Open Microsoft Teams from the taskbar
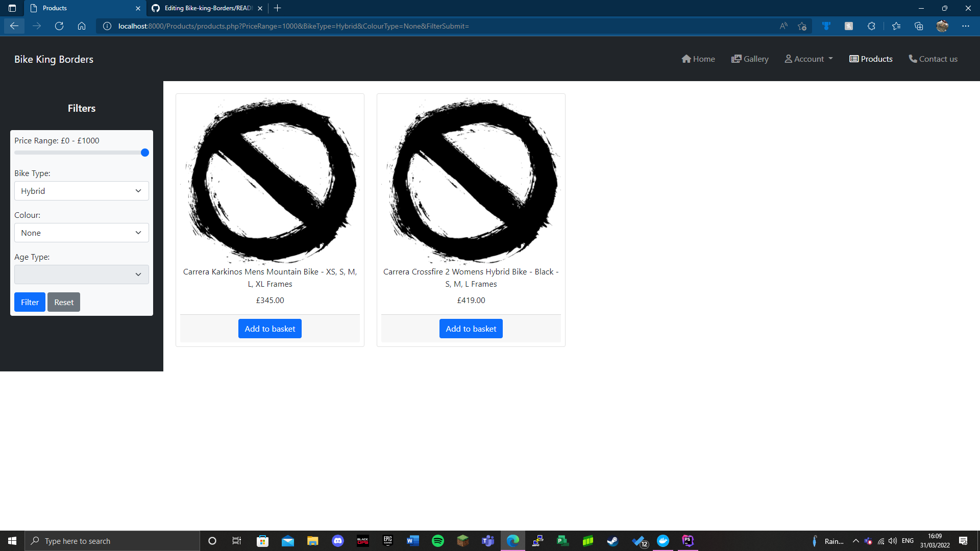The image size is (980, 551). (x=488, y=541)
